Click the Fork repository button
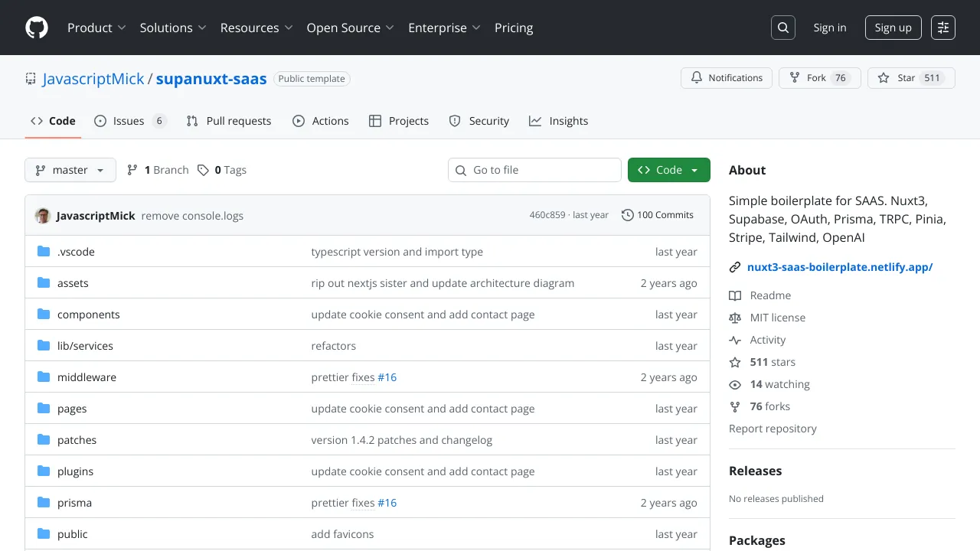Viewport: 980px width, 551px height. click(819, 78)
